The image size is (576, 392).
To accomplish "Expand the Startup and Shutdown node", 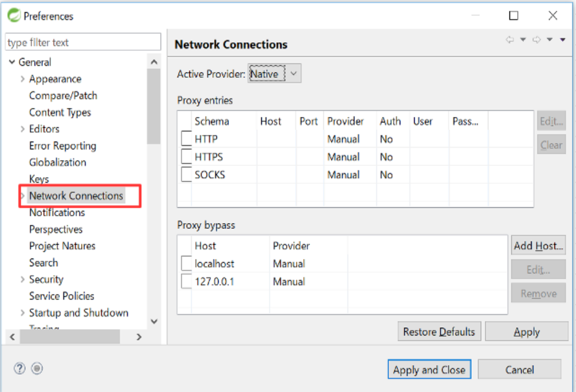I will pos(23,313).
